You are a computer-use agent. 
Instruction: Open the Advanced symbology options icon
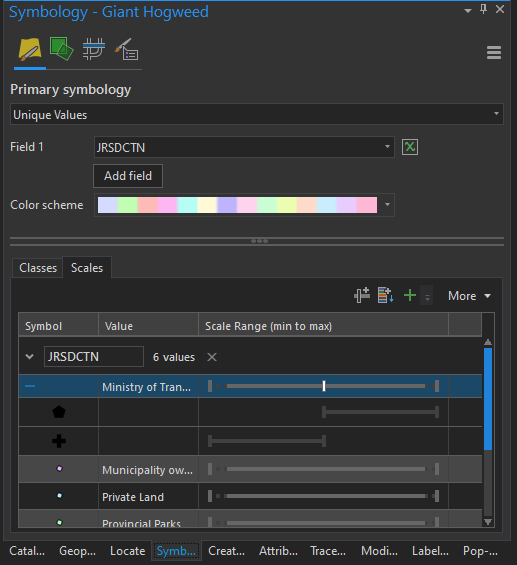126,49
